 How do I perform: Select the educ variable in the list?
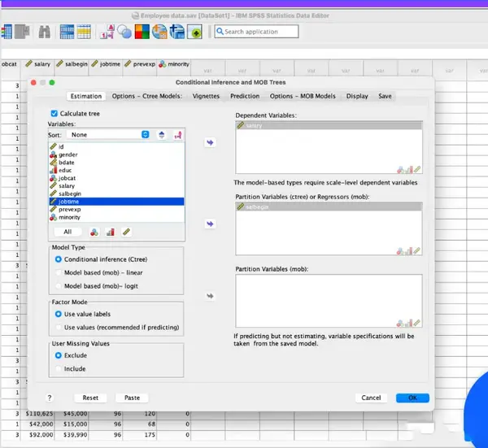point(116,170)
